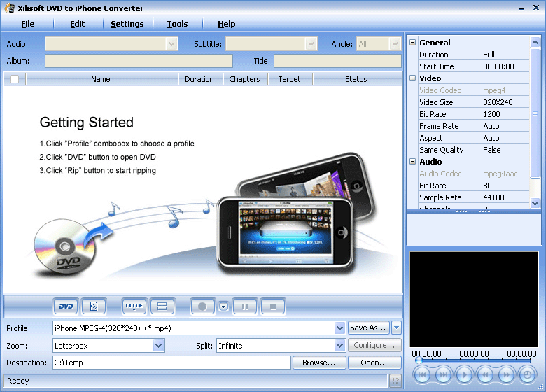Click the black preview video area
This screenshot has height=392, width=546.
click(x=474, y=300)
